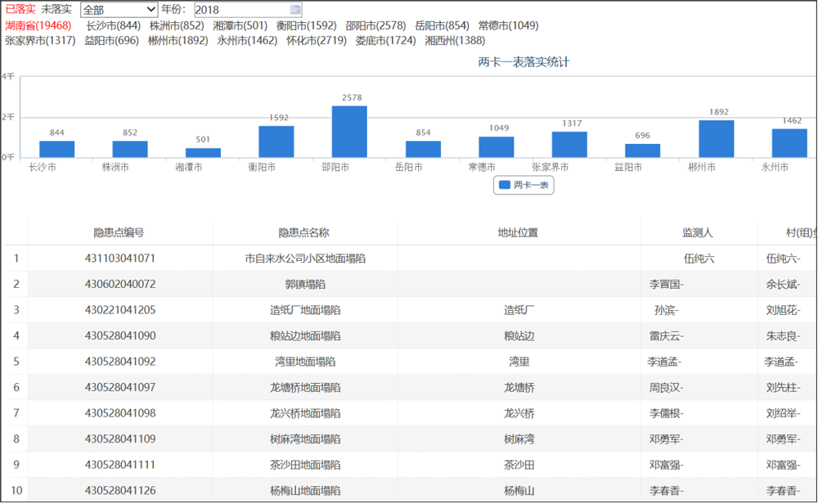Viewport: 818px width, 504px height.
Task: Select 张家界市(1317) link
Action: coord(40,40)
